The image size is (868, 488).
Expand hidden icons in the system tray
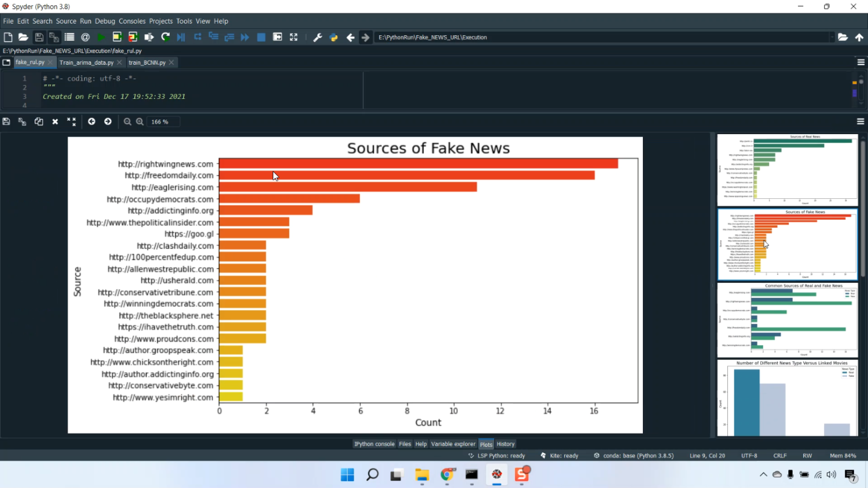pyautogui.click(x=763, y=474)
